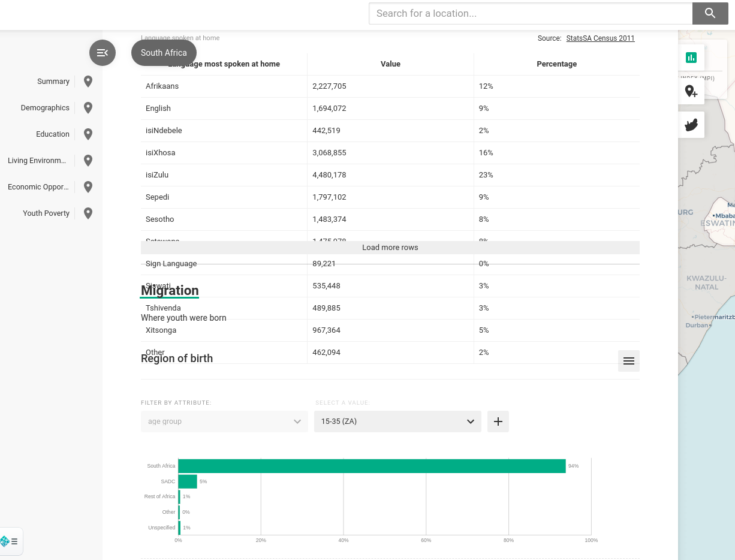Select Education in the sidebar

click(53, 134)
